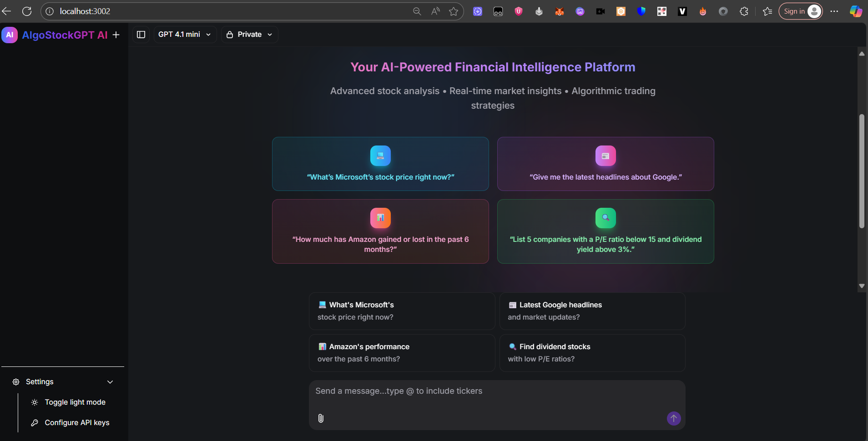Toggle light mode in Settings
The image size is (868, 441).
tap(68, 402)
